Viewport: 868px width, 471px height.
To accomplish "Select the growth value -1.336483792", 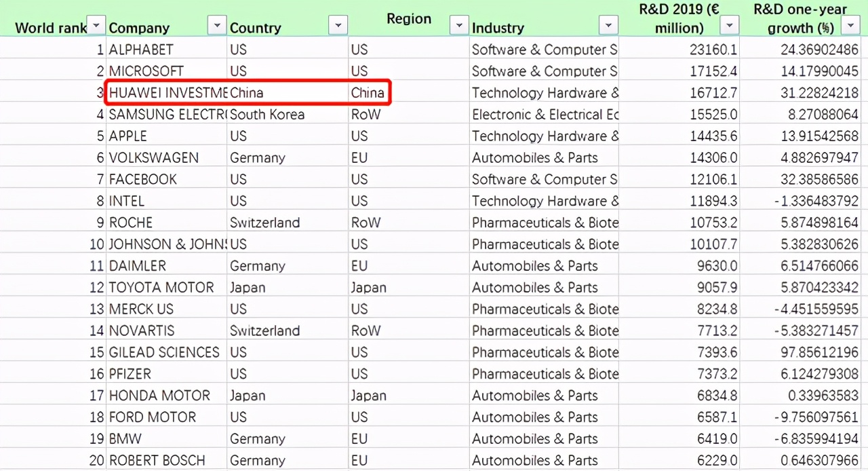I will point(801,202).
